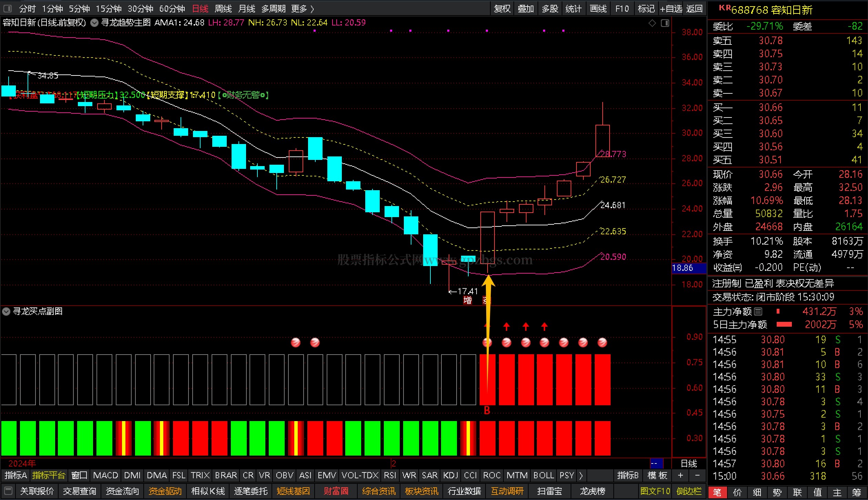Screen dimensions: 868x500
Task: Select the 月线 monthly period
Action: click(x=247, y=9)
